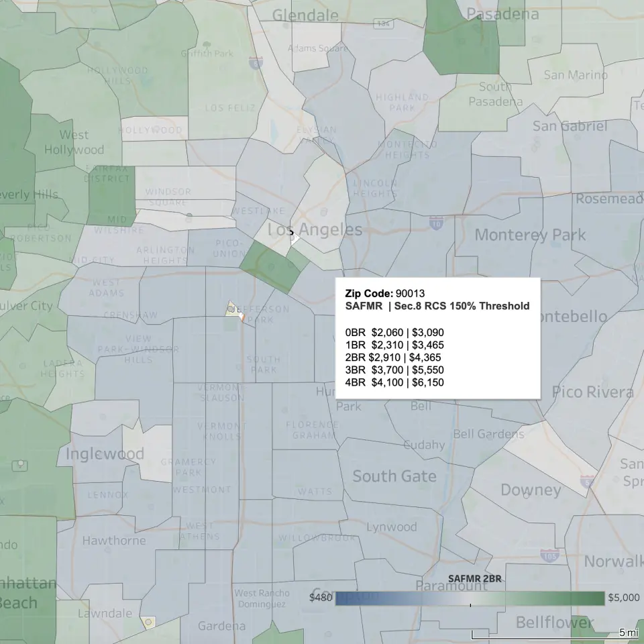Click the small marker at Jefferson Park

click(231, 309)
